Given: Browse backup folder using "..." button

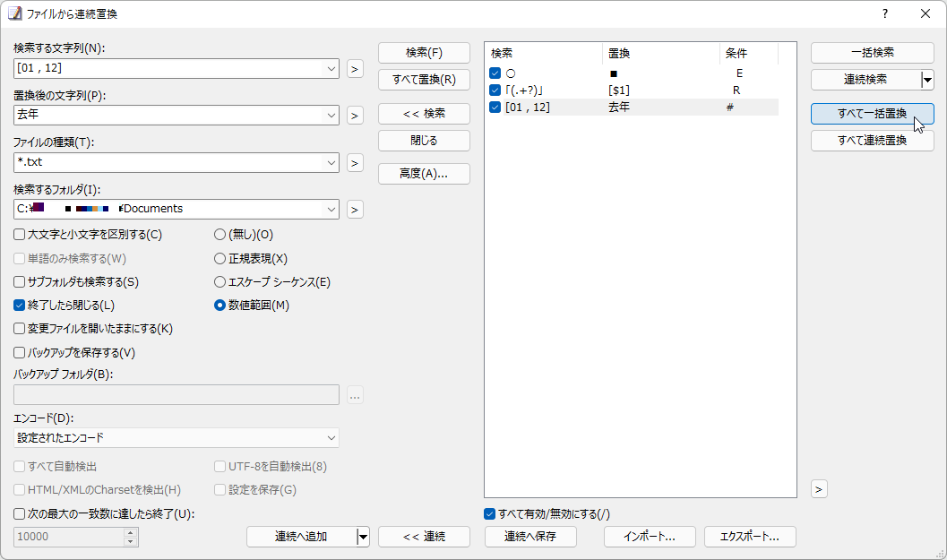Looking at the screenshot, I should click(355, 394).
